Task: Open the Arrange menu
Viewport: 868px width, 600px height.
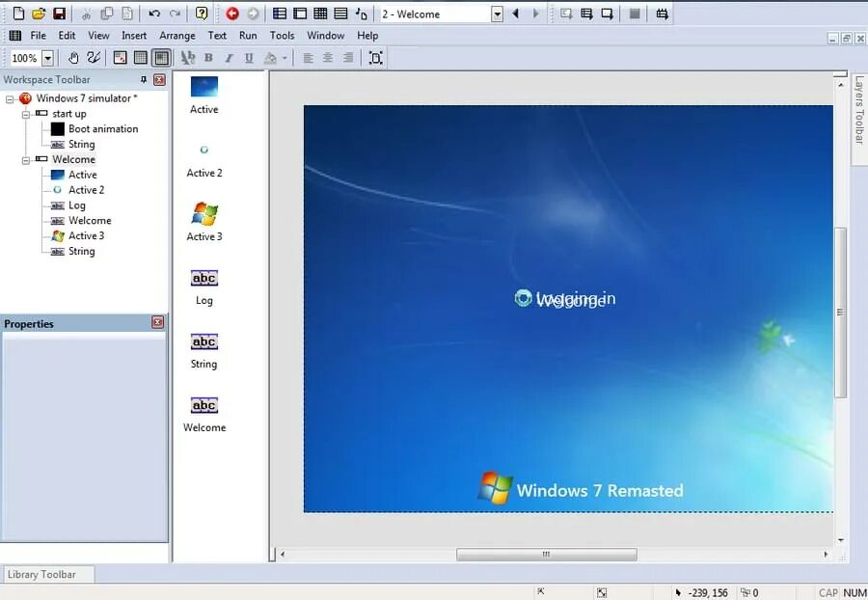Action: (177, 36)
